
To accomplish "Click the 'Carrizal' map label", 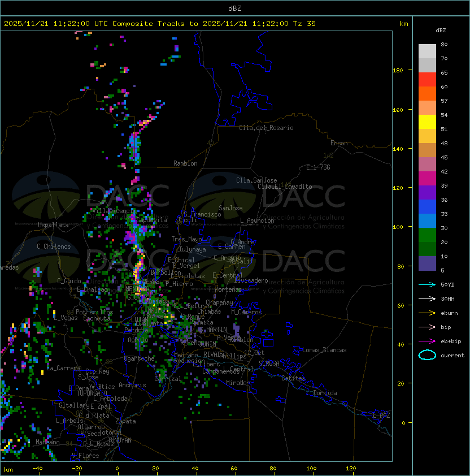I will [168, 379].
